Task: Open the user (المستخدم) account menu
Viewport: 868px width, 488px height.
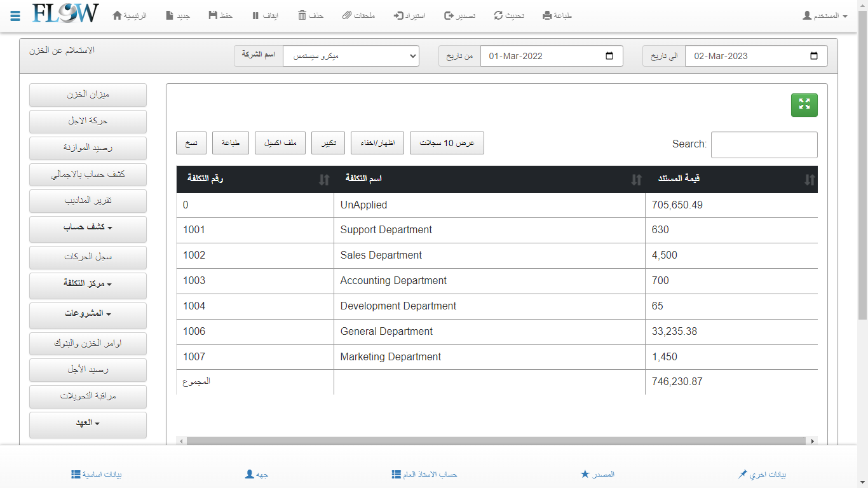Action: click(x=825, y=15)
